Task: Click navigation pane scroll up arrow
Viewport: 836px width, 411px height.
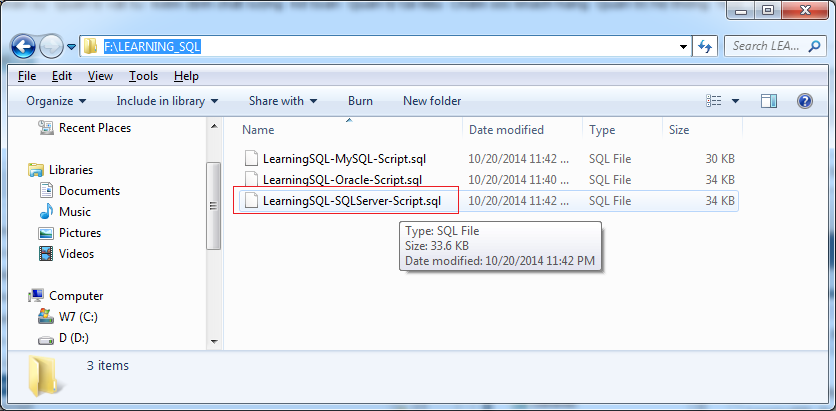Action: coord(214,126)
